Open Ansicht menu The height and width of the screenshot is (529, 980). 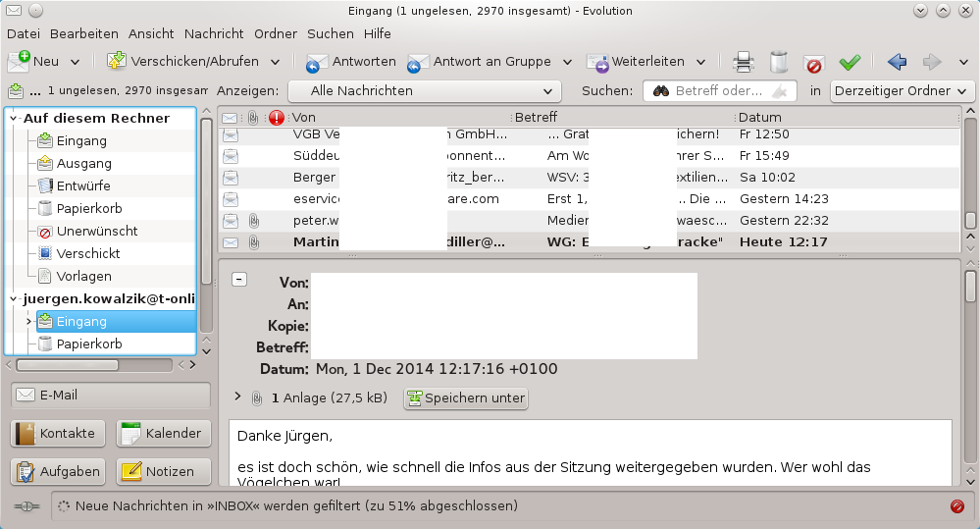coord(151,33)
